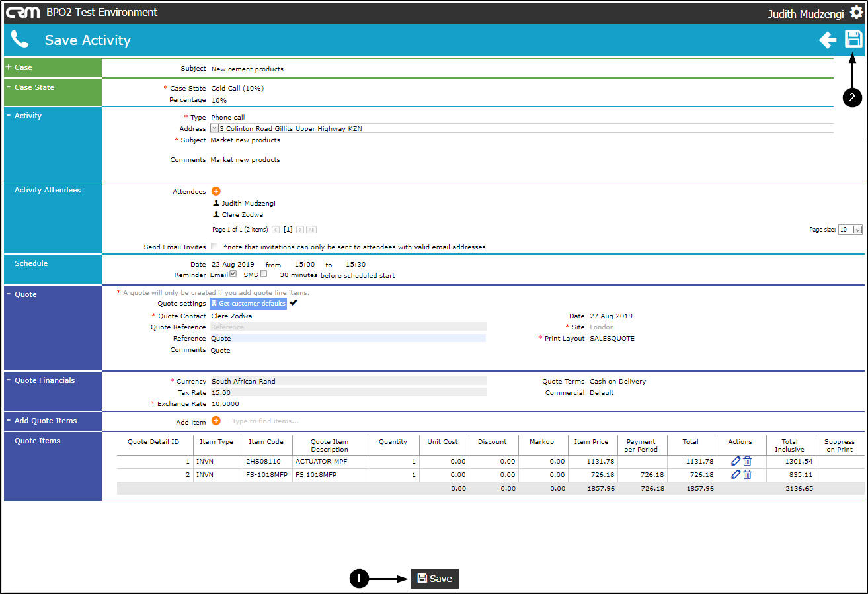Collapse the Quote Financials section
868x594 pixels.
[9, 380]
